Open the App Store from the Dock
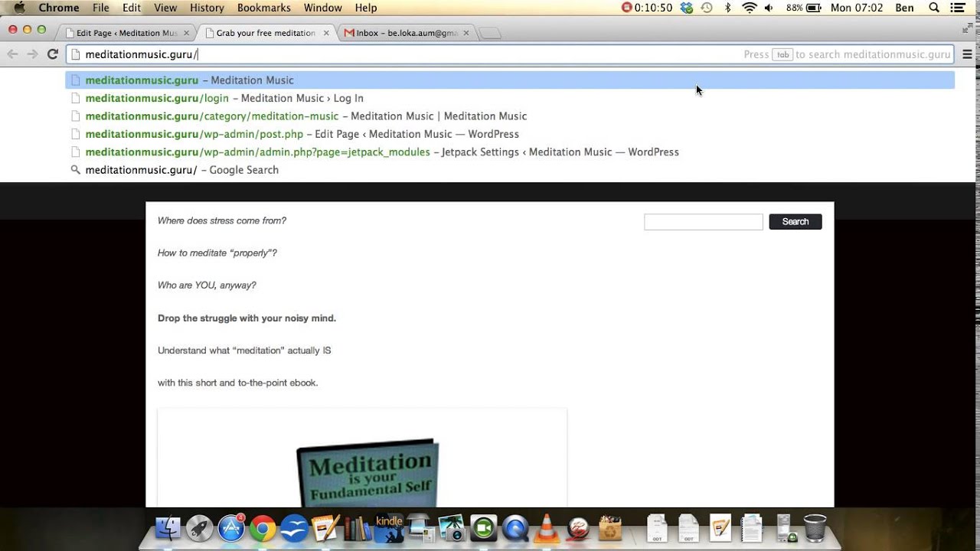This screenshot has height=551, width=980. (x=231, y=528)
